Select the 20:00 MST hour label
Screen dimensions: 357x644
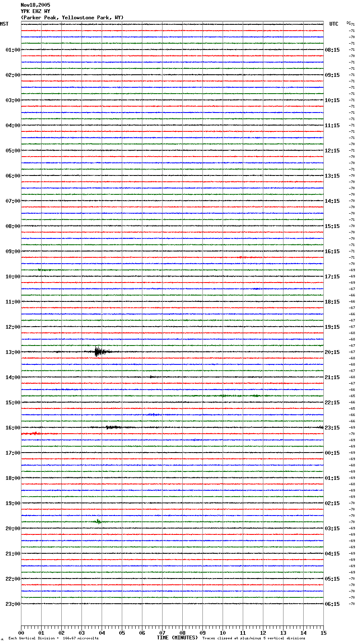pyautogui.click(x=13, y=529)
